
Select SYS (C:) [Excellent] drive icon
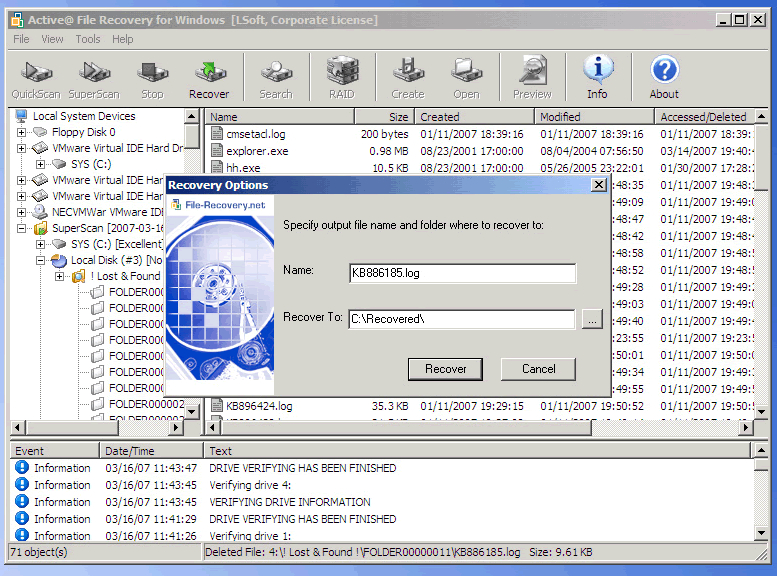(58, 244)
